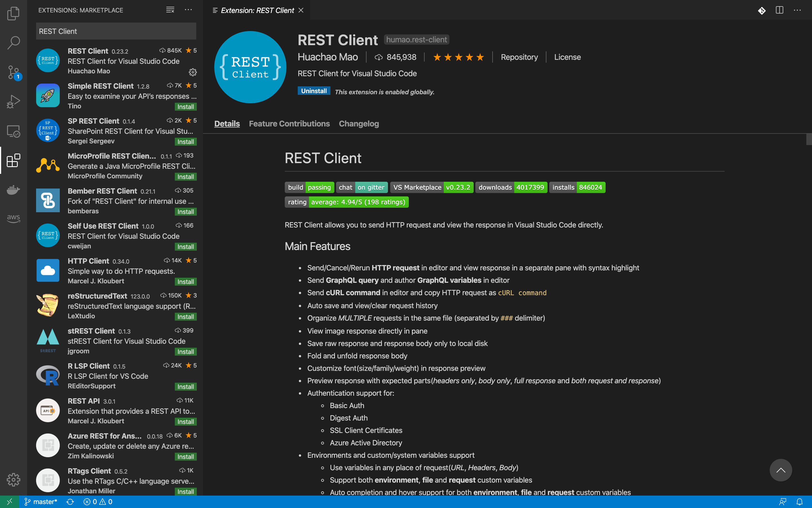Install Azure REST for Ansible extension
This screenshot has width=812, height=508.
[186, 457]
